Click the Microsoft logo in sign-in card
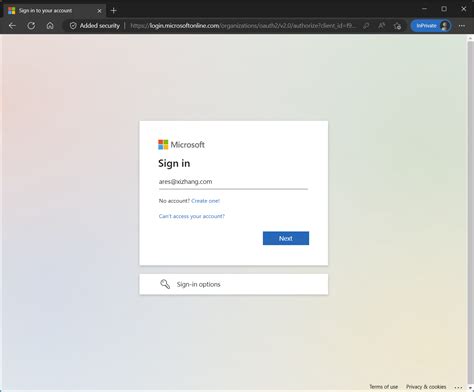The width and height of the screenshot is (474, 392). pos(181,145)
